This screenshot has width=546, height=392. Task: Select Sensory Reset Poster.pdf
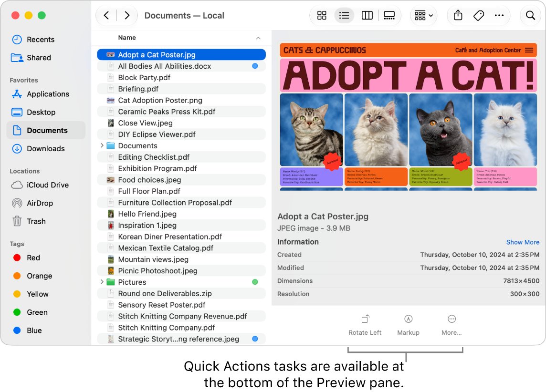pos(181,305)
